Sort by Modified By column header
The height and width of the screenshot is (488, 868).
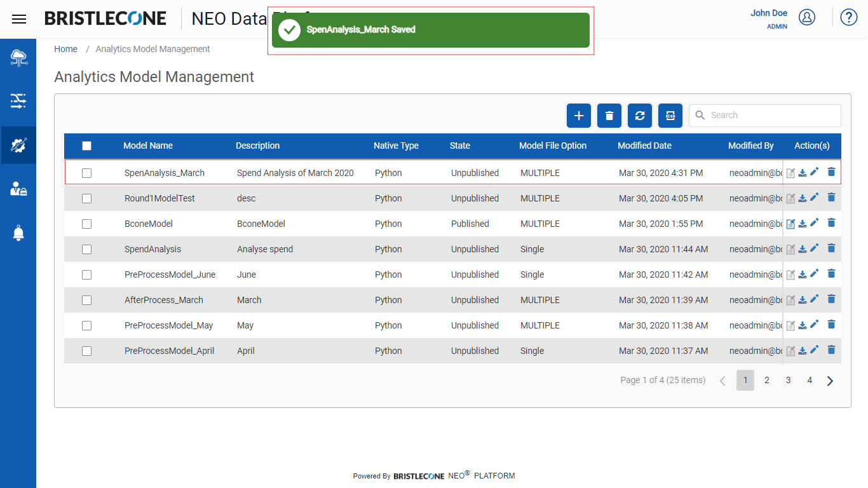tap(751, 146)
